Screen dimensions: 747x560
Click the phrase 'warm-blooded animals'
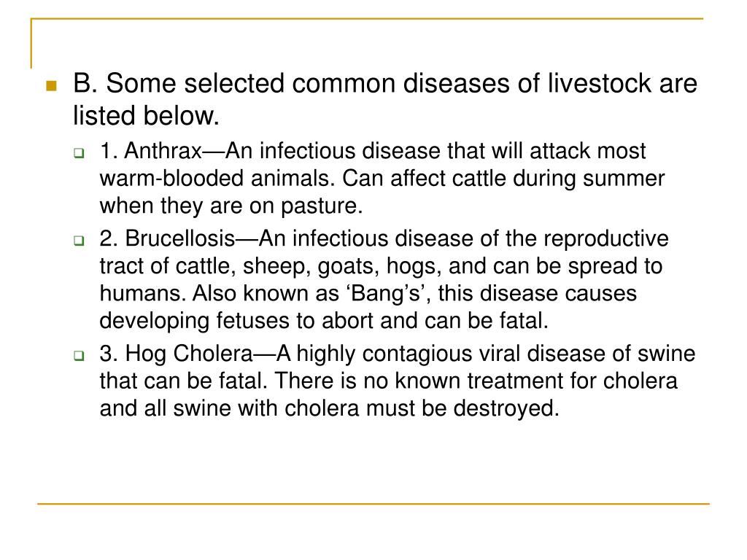pos(214,179)
